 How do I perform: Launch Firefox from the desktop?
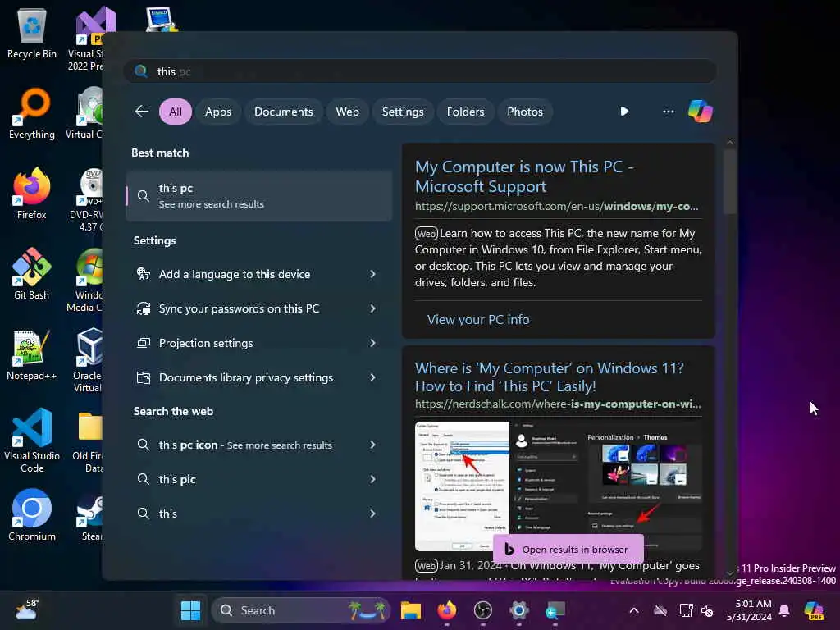click(x=32, y=194)
